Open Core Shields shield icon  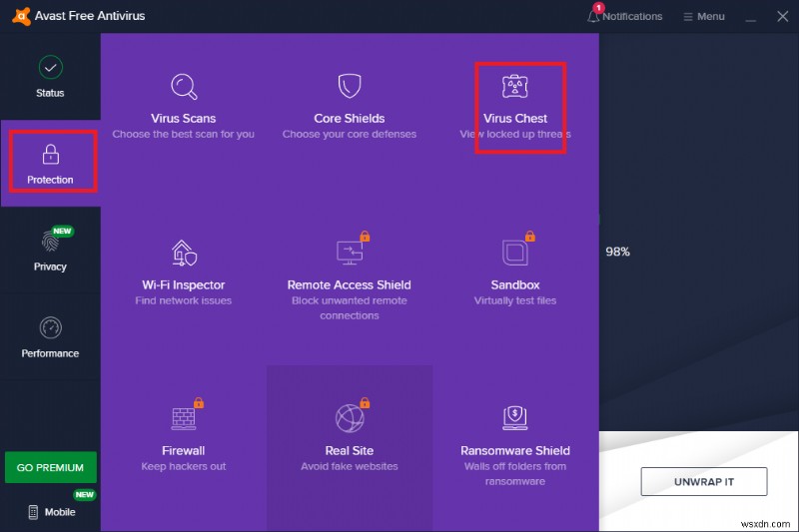[350, 86]
